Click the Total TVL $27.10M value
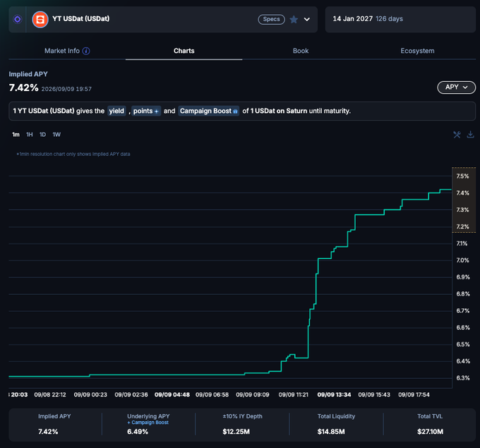Image resolution: width=480 pixels, height=448 pixels. coord(430,432)
